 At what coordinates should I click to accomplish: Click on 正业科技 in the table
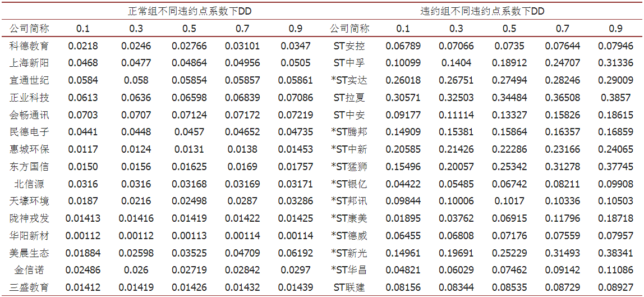click(x=29, y=98)
